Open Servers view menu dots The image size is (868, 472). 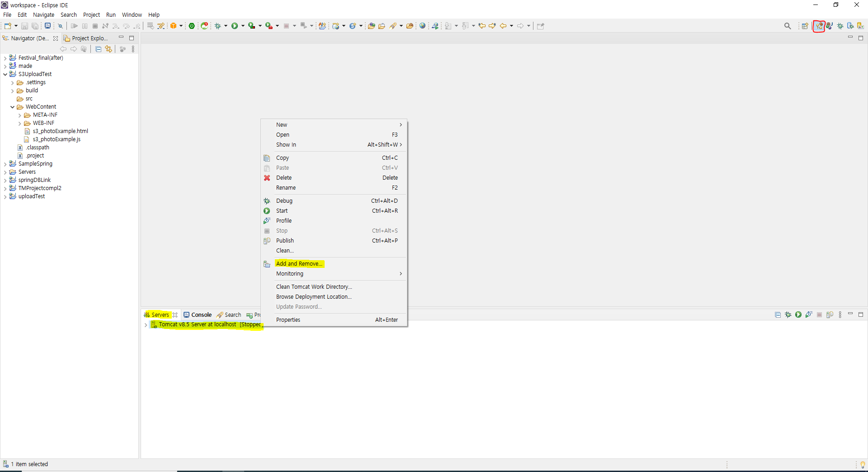tap(840, 315)
